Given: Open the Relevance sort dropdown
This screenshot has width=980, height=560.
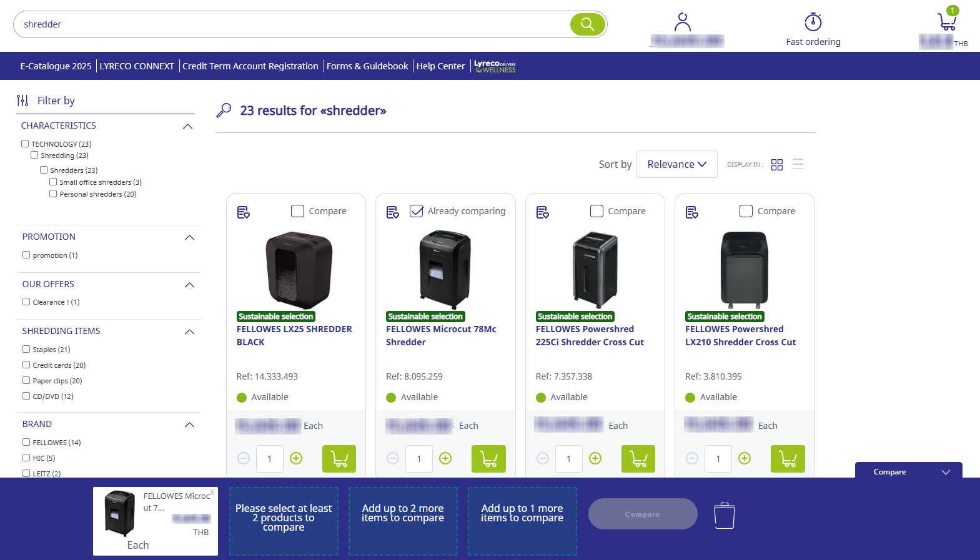Looking at the screenshot, I should click(x=676, y=164).
